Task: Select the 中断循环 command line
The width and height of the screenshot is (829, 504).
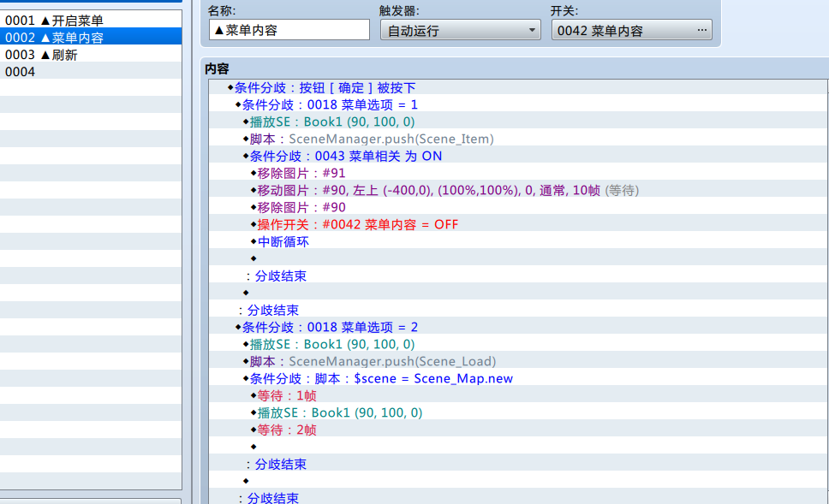Action: pos(518,242)
